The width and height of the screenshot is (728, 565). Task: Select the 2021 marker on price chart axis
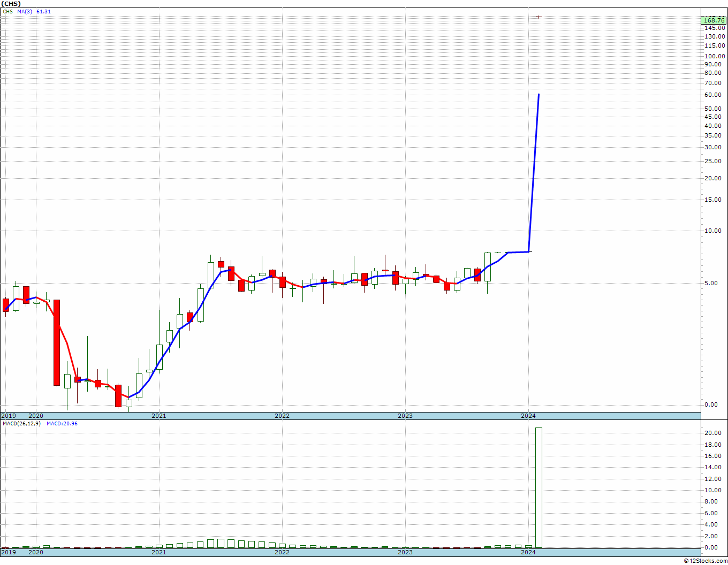click(158, 416)
